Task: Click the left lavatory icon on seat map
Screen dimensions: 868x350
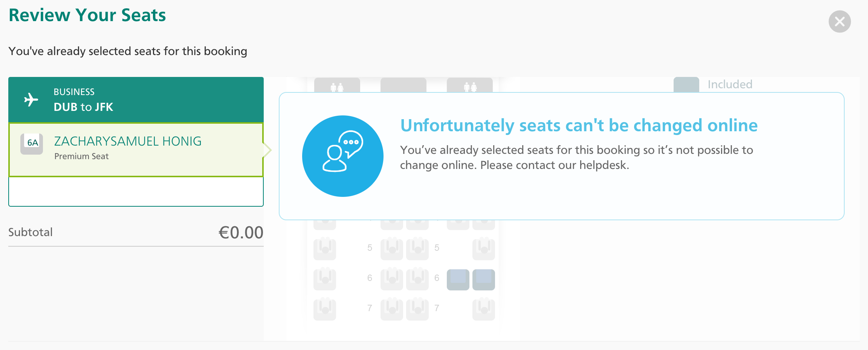Action: [337, 86]
